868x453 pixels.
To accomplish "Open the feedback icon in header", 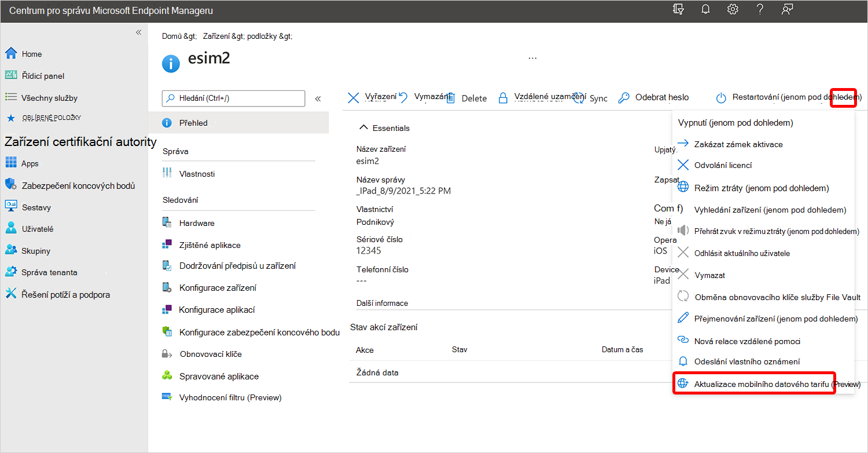I will click(786, 9).
